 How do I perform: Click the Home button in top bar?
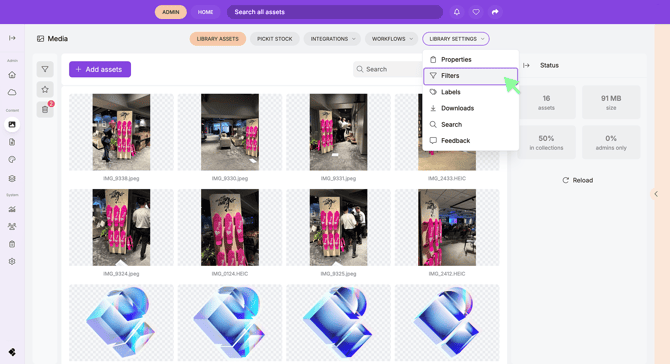click(205, 12)
